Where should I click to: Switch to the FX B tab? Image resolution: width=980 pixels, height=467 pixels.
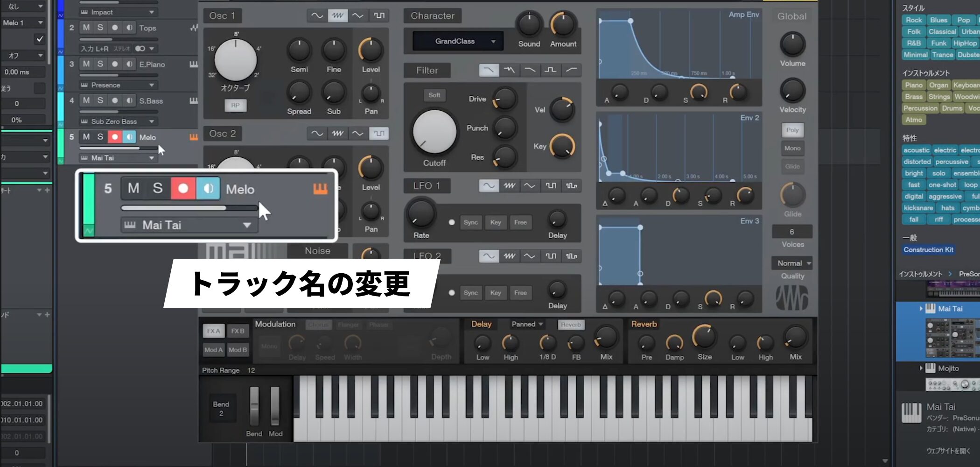pyautogui.click(x=238, y=331)
